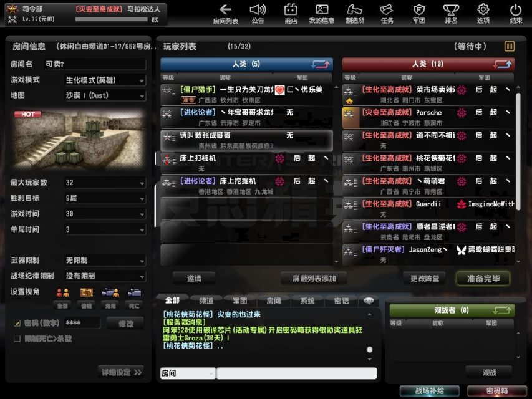Open the password box (密码箱) button
The image size is (532, 399).
pos(497,391)
